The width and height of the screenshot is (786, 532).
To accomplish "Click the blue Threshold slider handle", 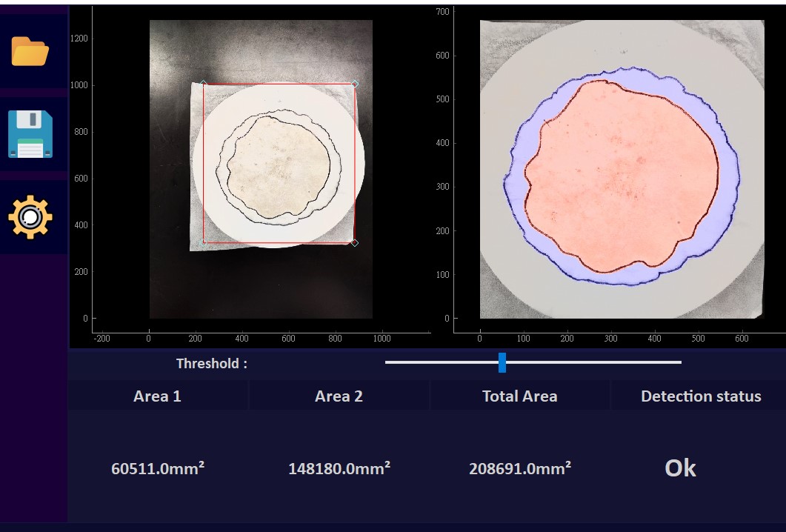I will [502, 362].
